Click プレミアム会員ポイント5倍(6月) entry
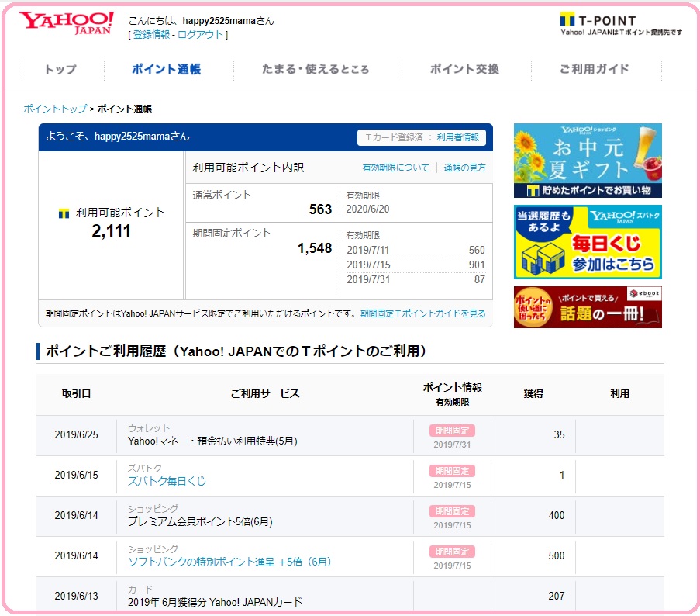 (x=200, y=522)
